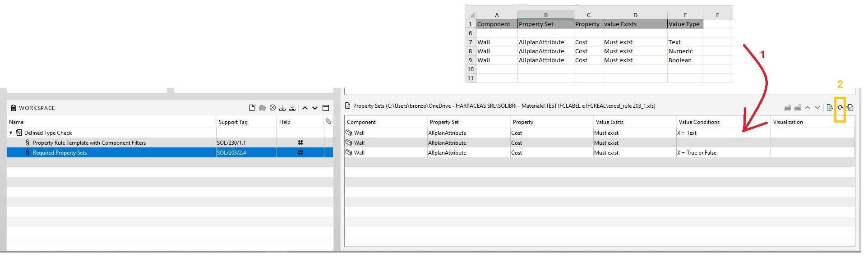The width and height of the screenshot is (868, 261).
Task: Click the add row icon in Property Sets
Action: click(788, 107)
